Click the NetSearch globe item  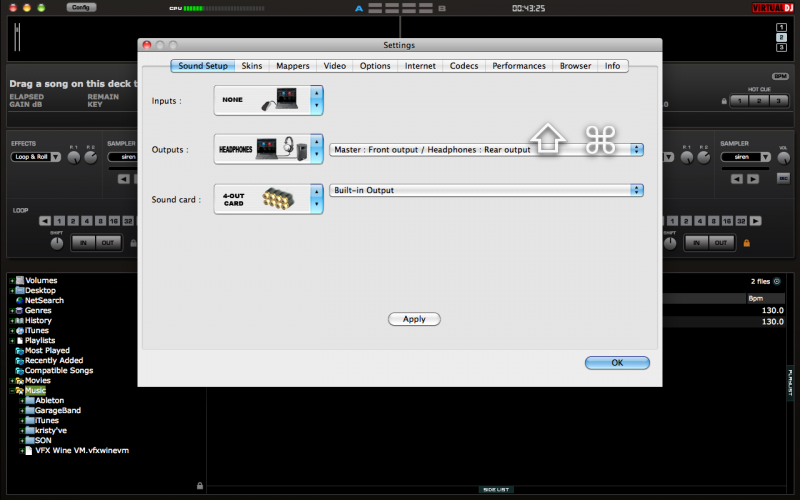click(x=44, y=300)
